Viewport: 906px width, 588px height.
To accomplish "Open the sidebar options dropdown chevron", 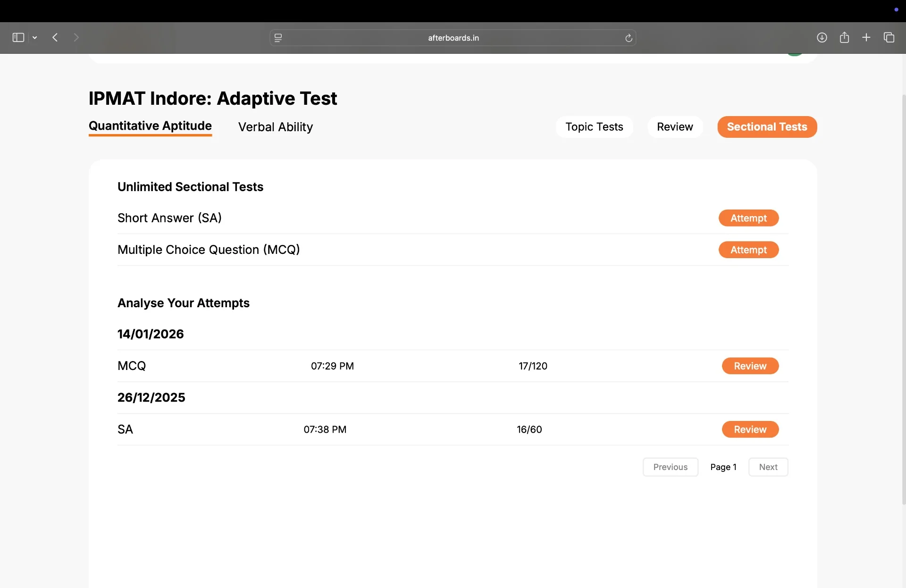I will [35, 38].
